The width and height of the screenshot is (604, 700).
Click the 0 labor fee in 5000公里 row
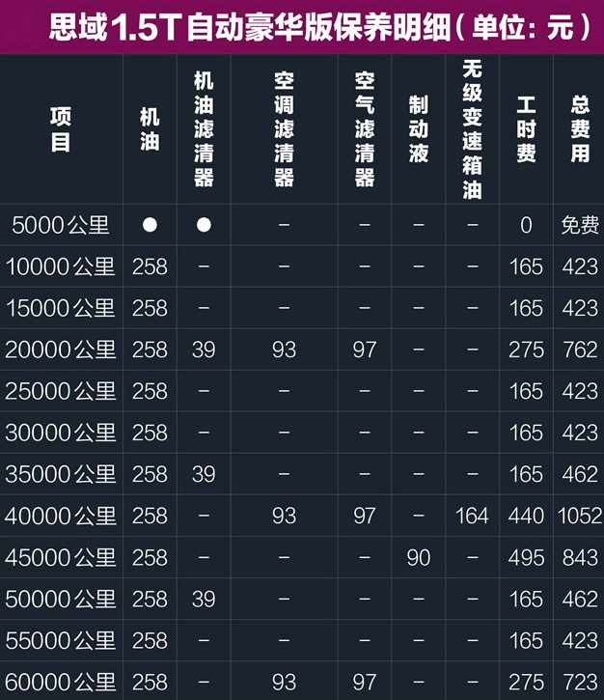pos(527,225)
